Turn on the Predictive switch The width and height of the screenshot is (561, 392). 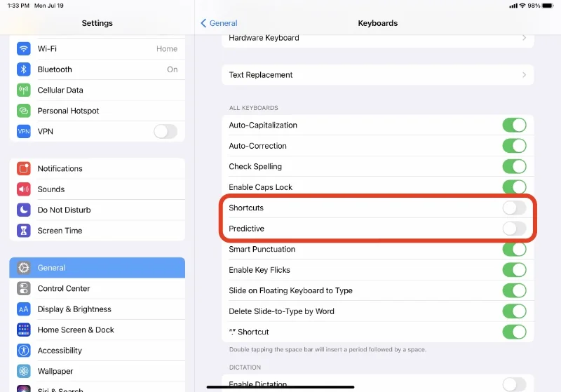[514, 229]
